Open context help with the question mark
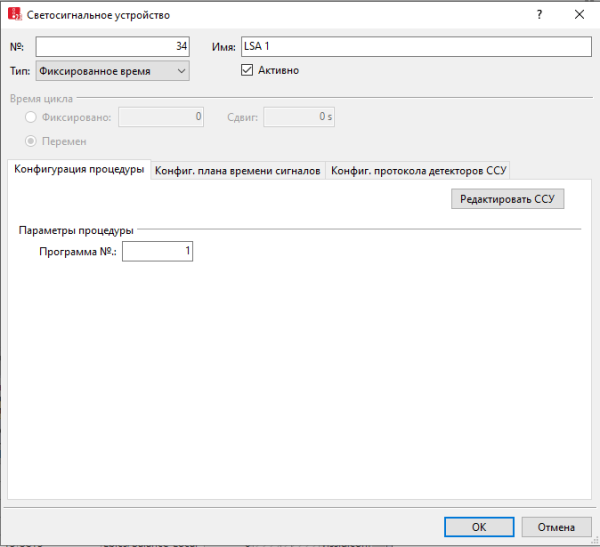Image resolution: width=600 pixels, height=547 pixels. tap(540, 15)
